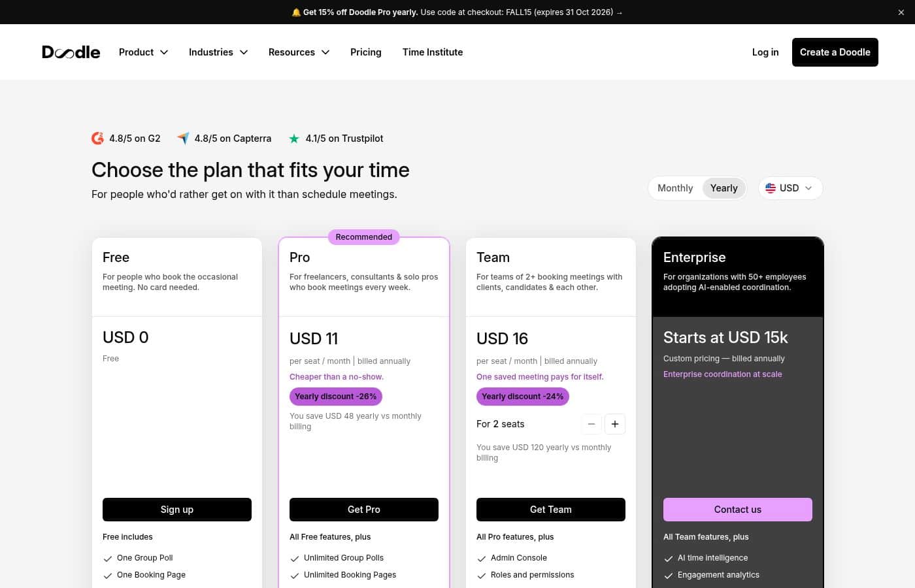Image resolution: width=915 pixels, height=588 pixels.
Task: Click the Doodle logo in the header
Action: [x=71, y=52]
